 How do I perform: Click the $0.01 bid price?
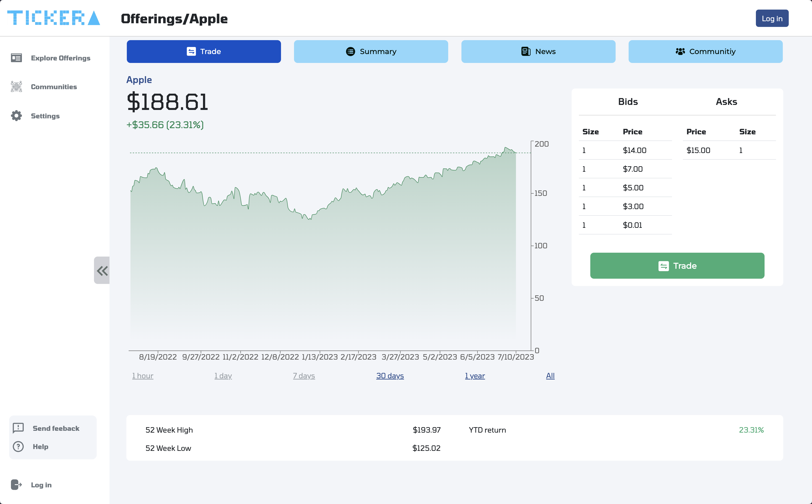632,225
